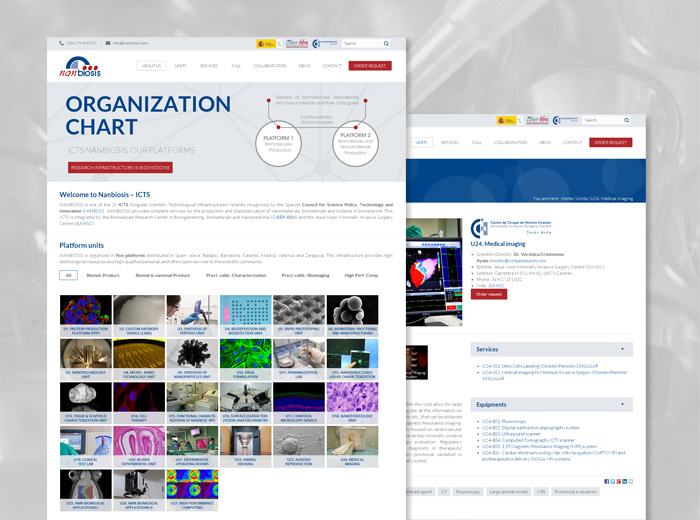Open the ABOUT US menu on the front page
Image resolution: width=700 pixels, height=520 pixels.
(151, 66)
